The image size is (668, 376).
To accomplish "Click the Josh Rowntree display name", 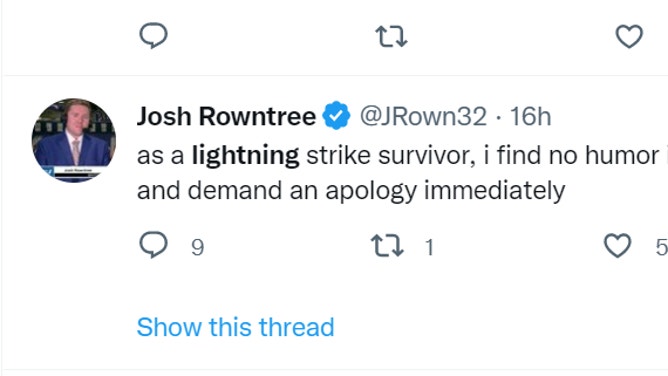I will tap(226, 116).
